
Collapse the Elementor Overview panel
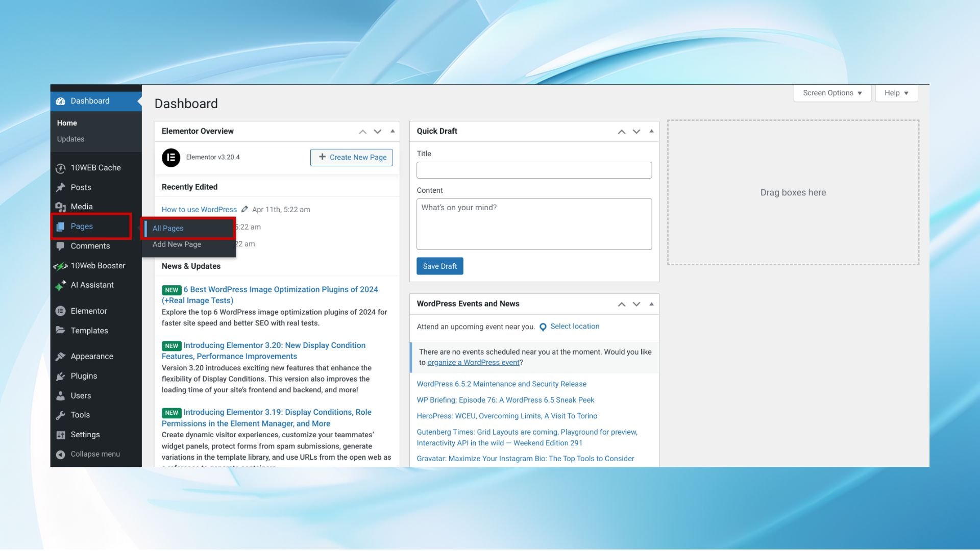tap(393, 131)
